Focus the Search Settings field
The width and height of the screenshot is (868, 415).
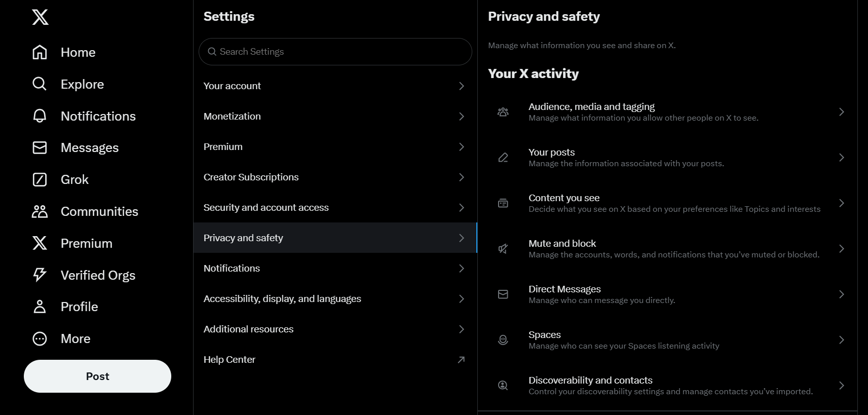click(335, 52)
